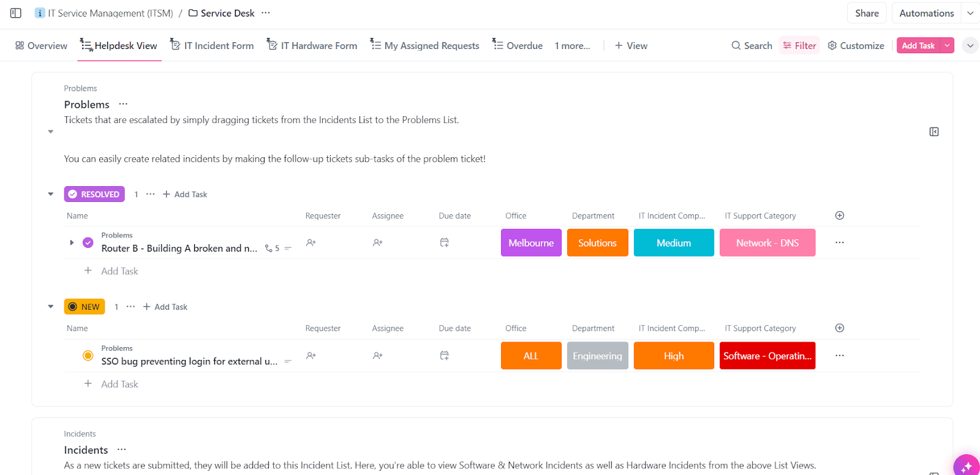
Task: Open the Automations button
Action: [x=926, y=13]
